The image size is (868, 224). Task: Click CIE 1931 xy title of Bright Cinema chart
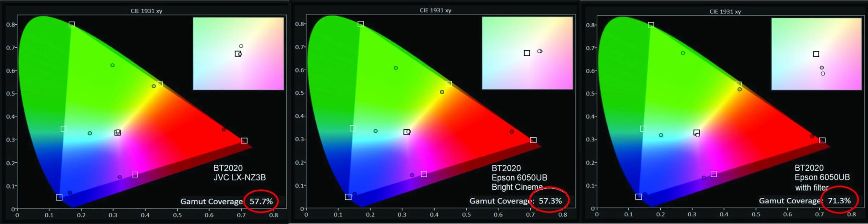pos(436,11)
